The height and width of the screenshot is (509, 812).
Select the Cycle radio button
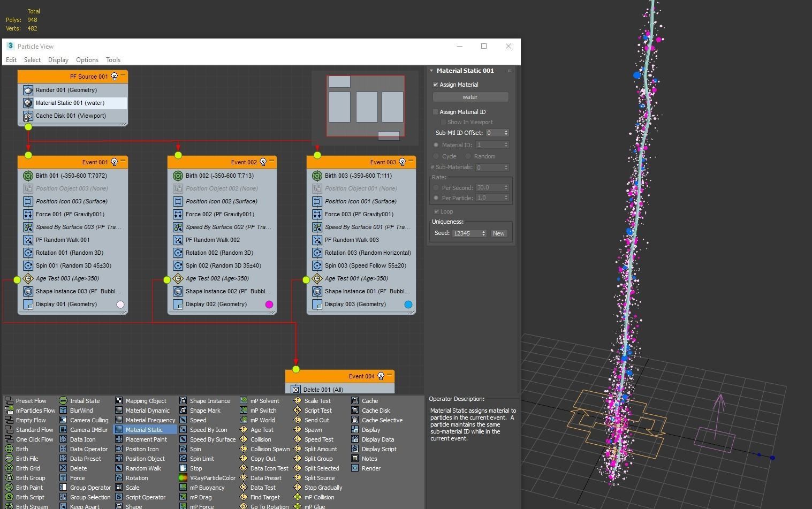tap(436, 156)
